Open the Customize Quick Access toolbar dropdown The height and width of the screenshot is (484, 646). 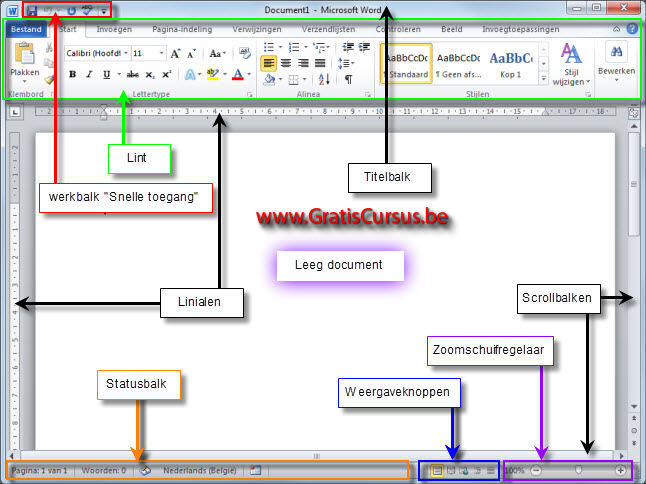pyautogui.click(x=104, y=11)
